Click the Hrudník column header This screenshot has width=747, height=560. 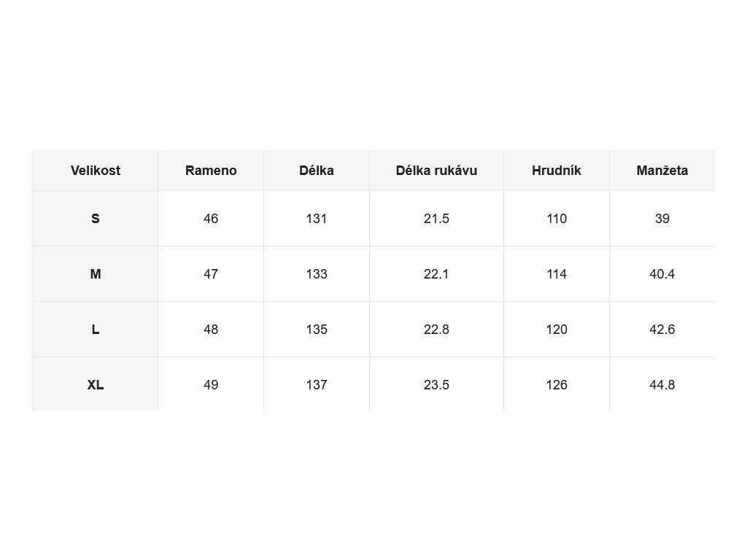(557, 171)
